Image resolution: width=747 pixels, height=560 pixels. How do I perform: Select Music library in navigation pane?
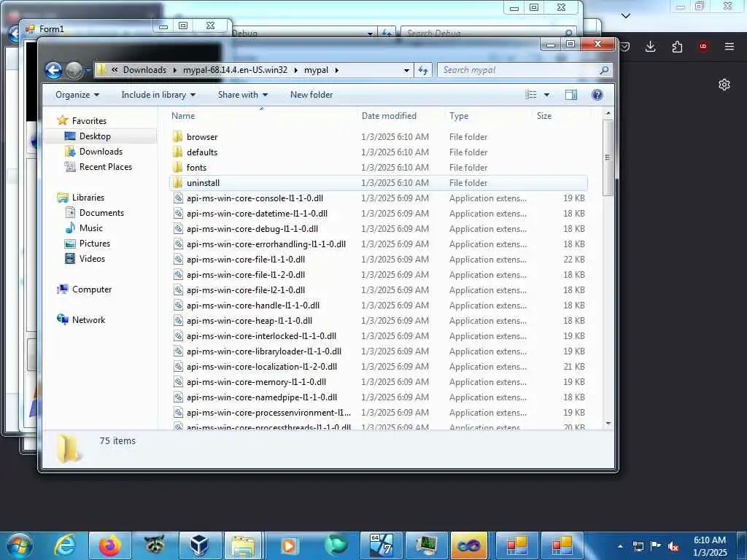pos(91,228)
